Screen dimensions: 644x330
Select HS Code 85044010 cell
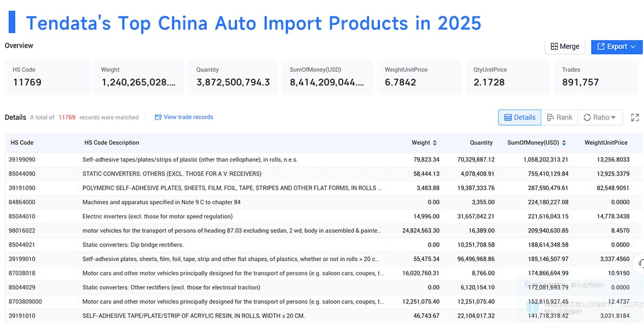pos(22,216)
